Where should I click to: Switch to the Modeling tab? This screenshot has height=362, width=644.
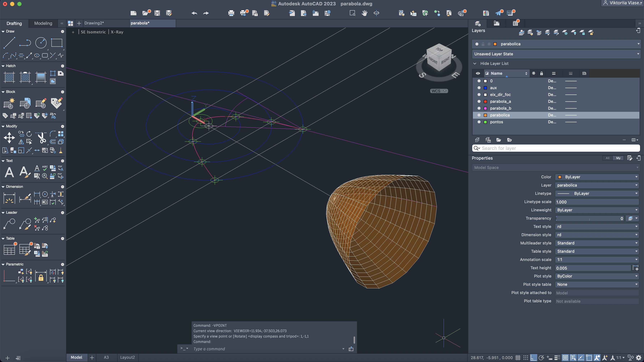(x=43, y=23)
